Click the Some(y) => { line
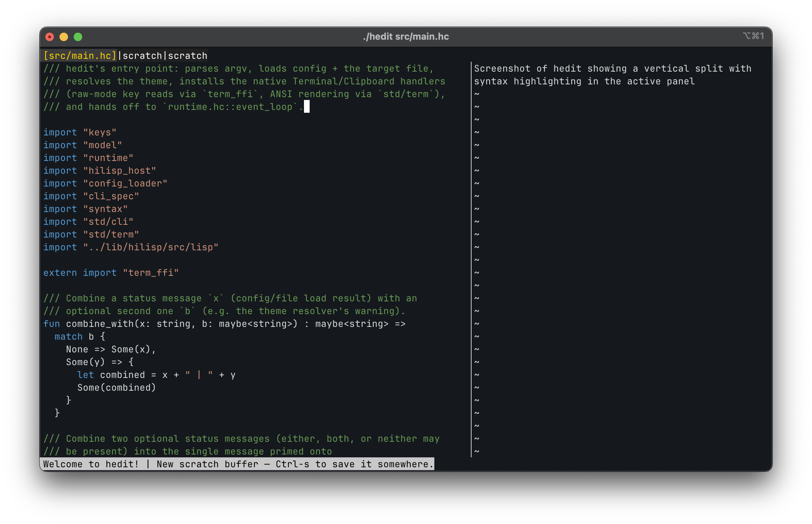The image size is (812, 524). point(100,362)
